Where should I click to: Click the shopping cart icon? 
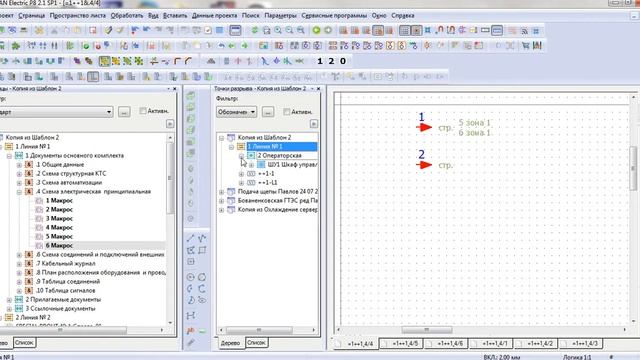coord(526,46)
